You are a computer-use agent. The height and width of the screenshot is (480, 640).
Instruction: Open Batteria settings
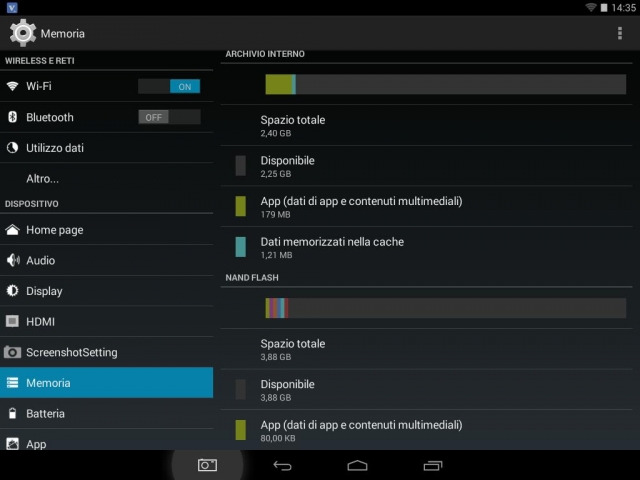pos(107,413)
